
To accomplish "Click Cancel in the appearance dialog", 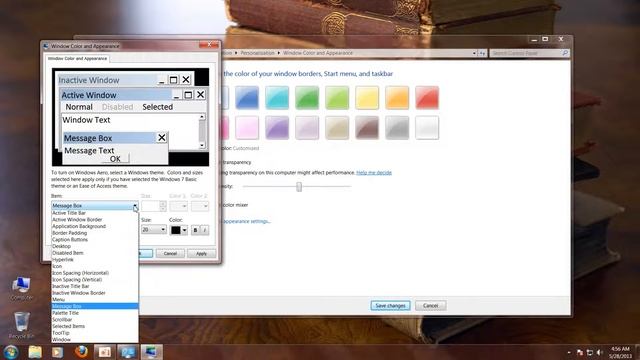I will tap(170, 253).
